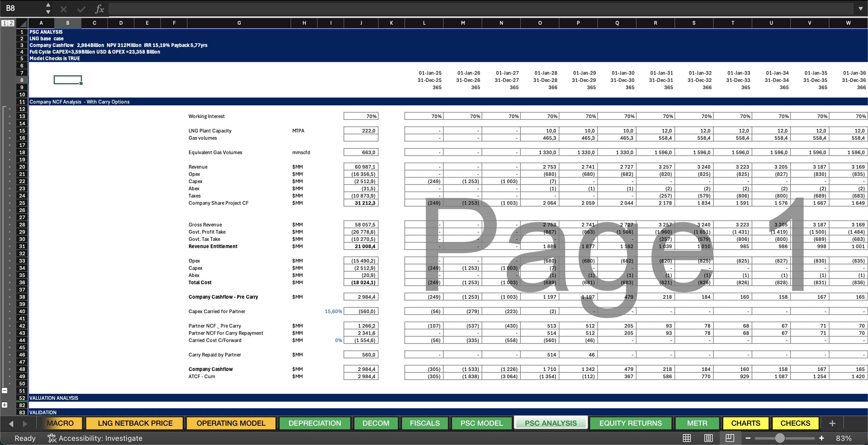868x445 pixels.
Task: Click the Name Box stepper arrows
Action: [48, 8]
